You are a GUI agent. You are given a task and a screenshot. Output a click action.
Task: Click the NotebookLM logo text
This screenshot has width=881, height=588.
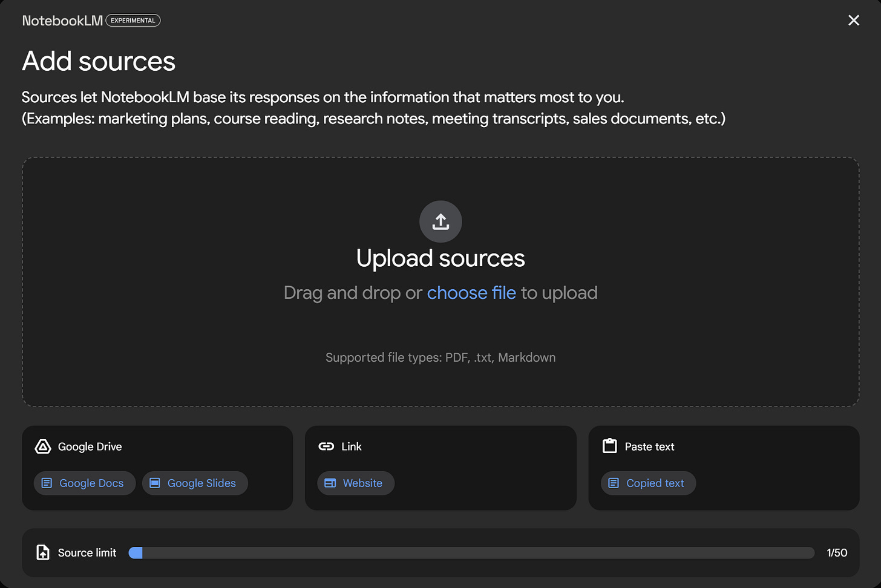(x=62, y=21)
